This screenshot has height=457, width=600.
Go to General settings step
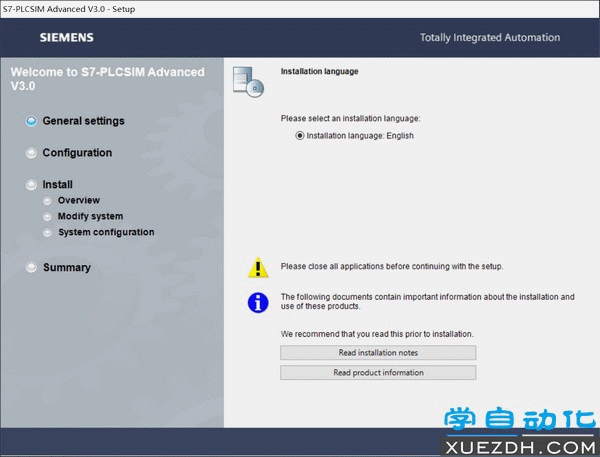point(83,121)
